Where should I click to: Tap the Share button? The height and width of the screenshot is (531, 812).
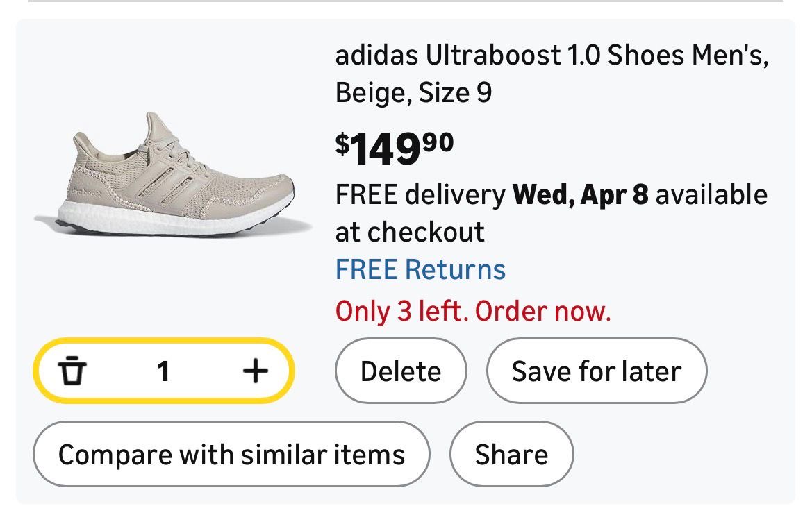[x=511, y=455]
